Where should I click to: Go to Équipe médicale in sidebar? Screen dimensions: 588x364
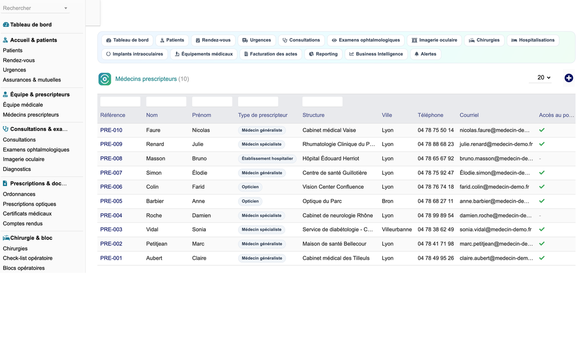click(x=23, y=105)
